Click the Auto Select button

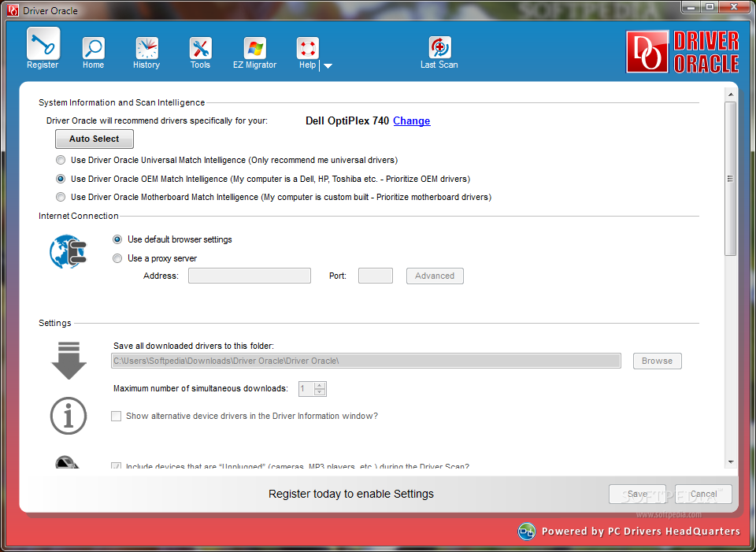tap(94, 139)
